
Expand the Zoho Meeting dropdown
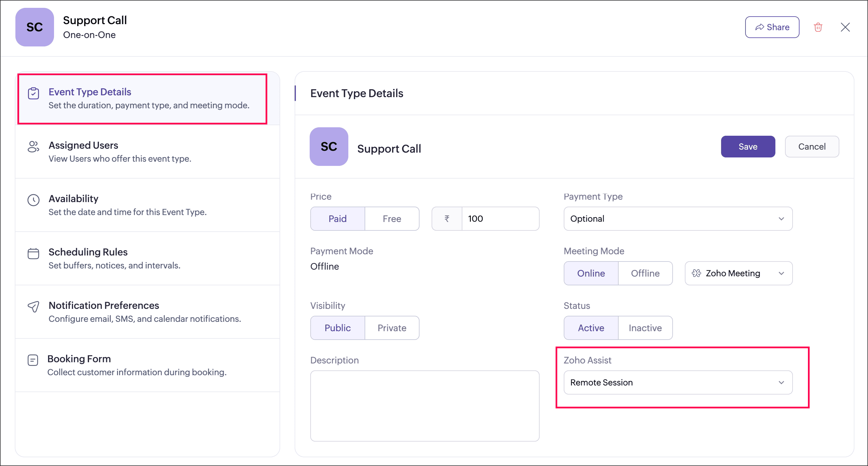738,273
